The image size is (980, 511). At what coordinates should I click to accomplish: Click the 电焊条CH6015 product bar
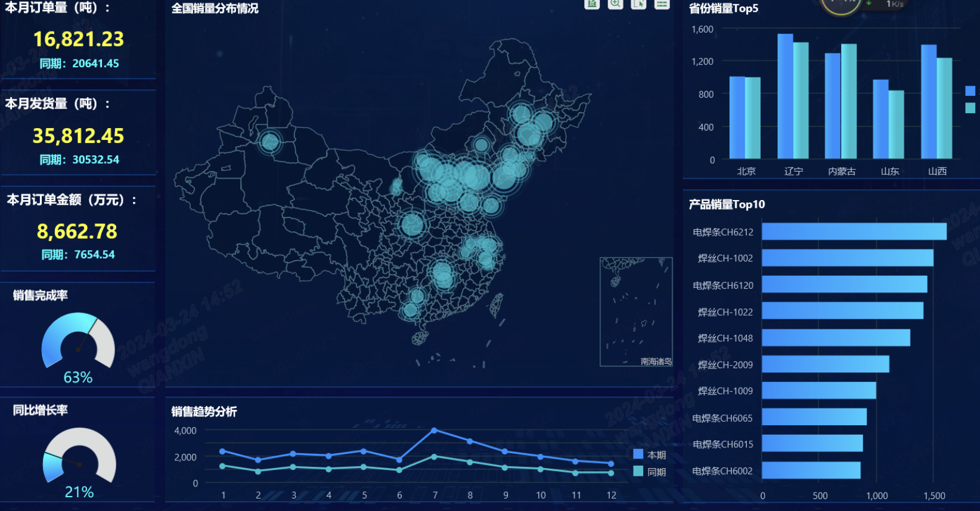tap(812, 443)
